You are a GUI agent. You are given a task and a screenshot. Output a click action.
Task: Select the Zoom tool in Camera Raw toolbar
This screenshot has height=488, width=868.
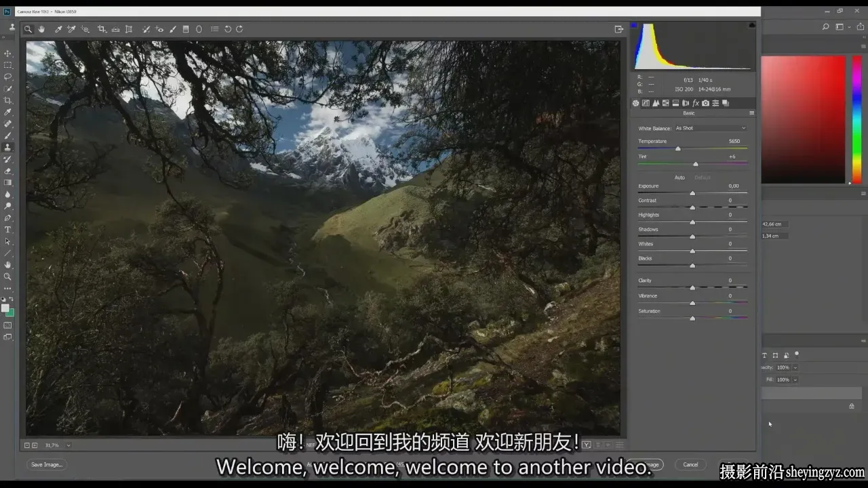click(x=28, y=29)
